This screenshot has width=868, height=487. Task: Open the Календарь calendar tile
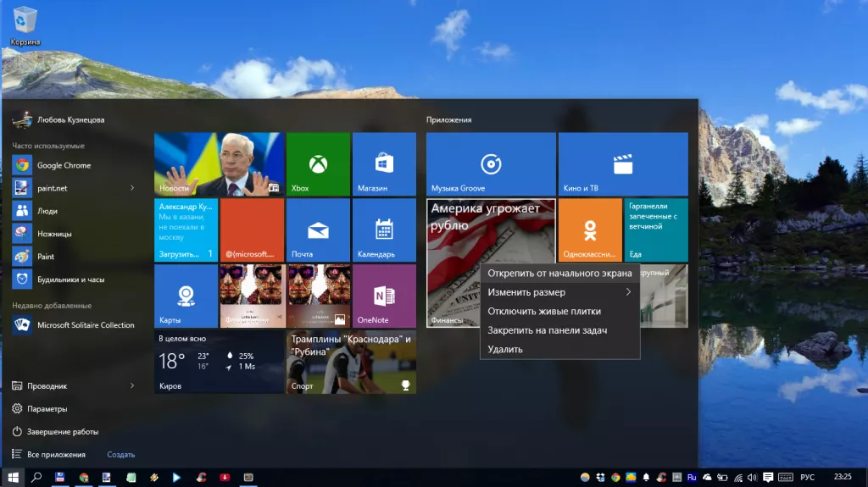(x=384, y=230)
